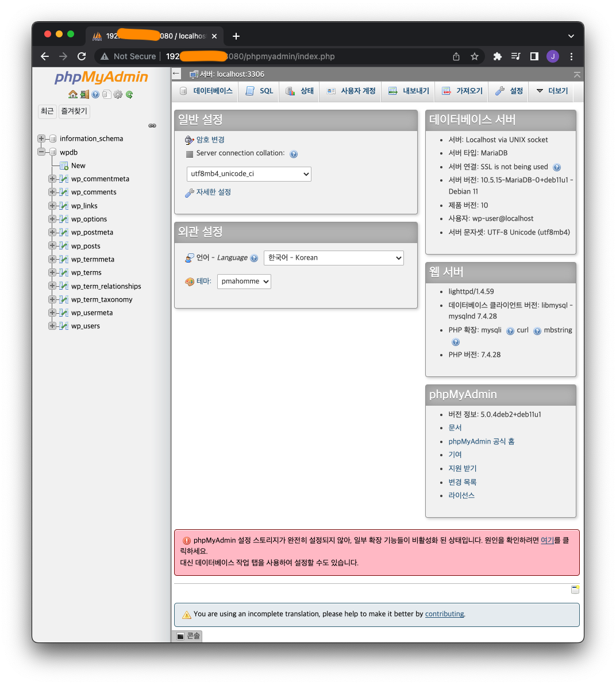Click the log out door icon
616x685 pixels.
coord(84,94)
